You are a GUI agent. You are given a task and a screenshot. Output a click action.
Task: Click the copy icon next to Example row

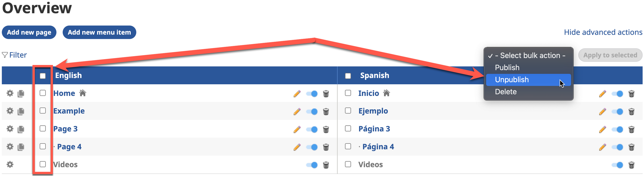click(21, 111)
